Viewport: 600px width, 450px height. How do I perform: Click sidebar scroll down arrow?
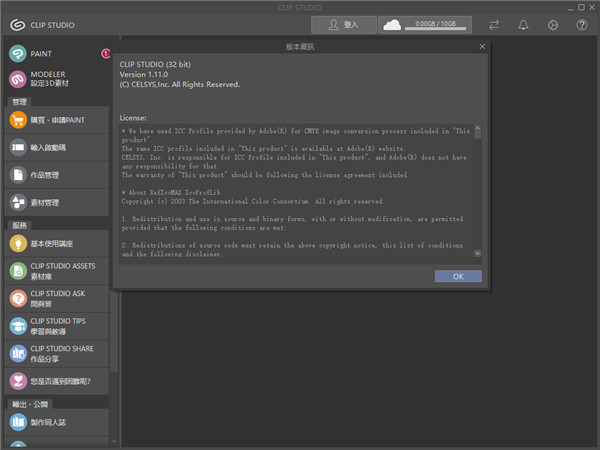click(x=114, y=442)
